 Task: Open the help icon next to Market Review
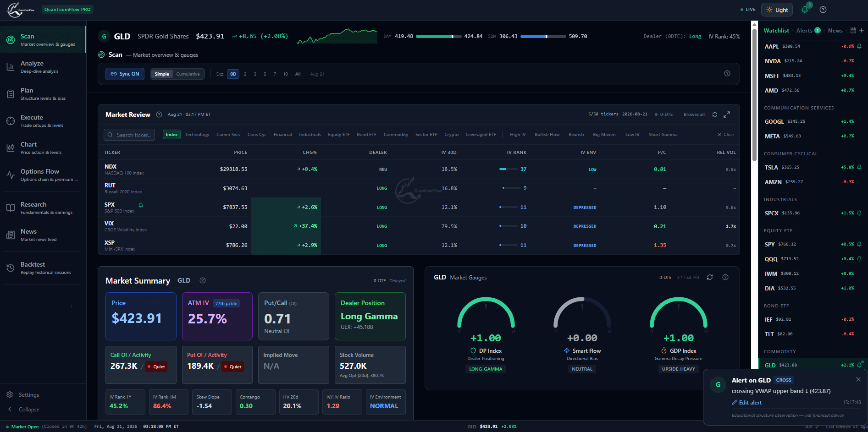point(159,115)
